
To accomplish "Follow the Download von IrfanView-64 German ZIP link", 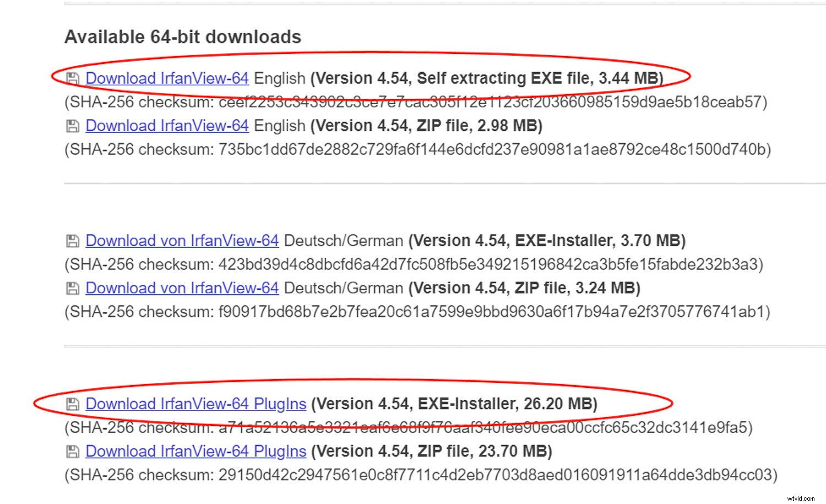I will 182,288.
